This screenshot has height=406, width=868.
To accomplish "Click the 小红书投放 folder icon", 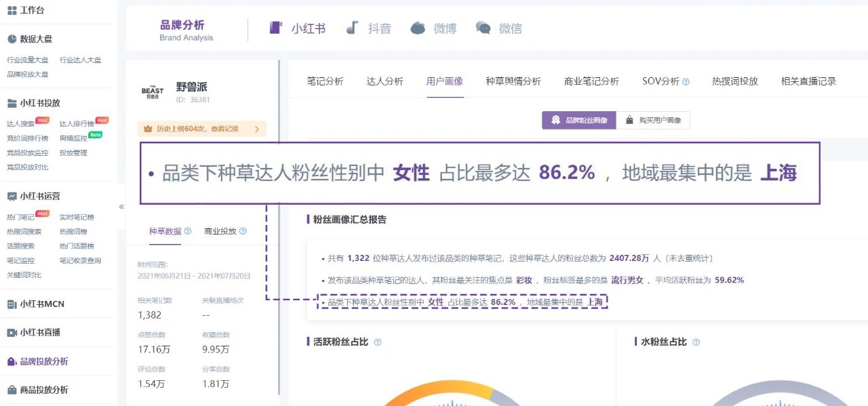I will point(12,103).
